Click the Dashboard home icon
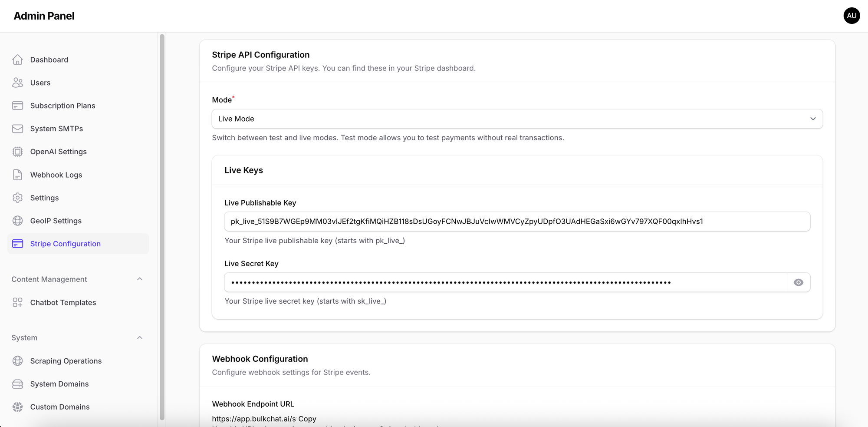The width and height of the screenshot is (868, 427). pyautogui.click(x=17, y=60)
